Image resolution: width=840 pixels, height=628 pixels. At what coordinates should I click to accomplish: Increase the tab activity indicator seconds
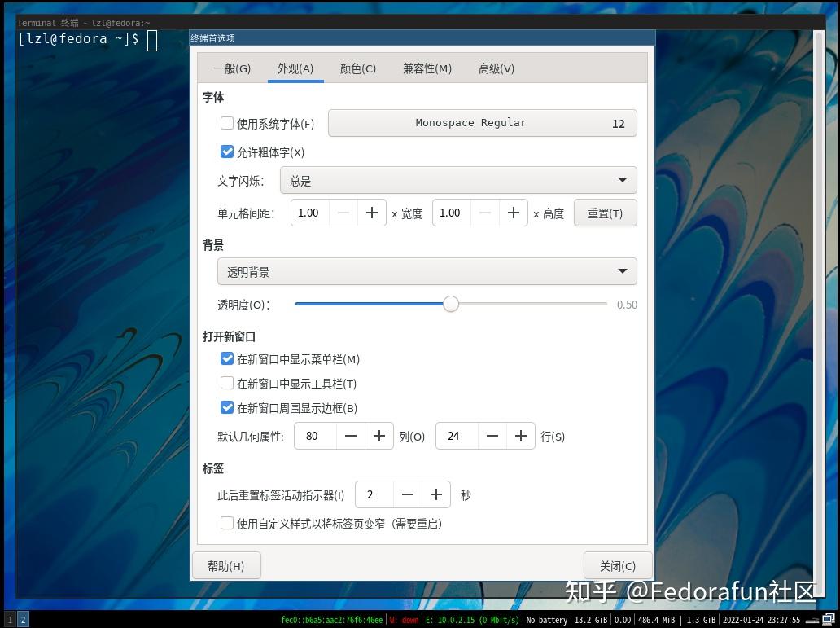(x=435, y=494)
